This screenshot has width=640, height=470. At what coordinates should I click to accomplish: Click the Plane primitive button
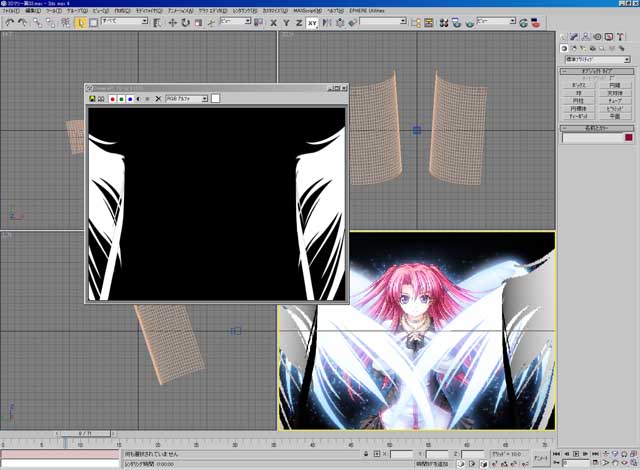[615, 116]
